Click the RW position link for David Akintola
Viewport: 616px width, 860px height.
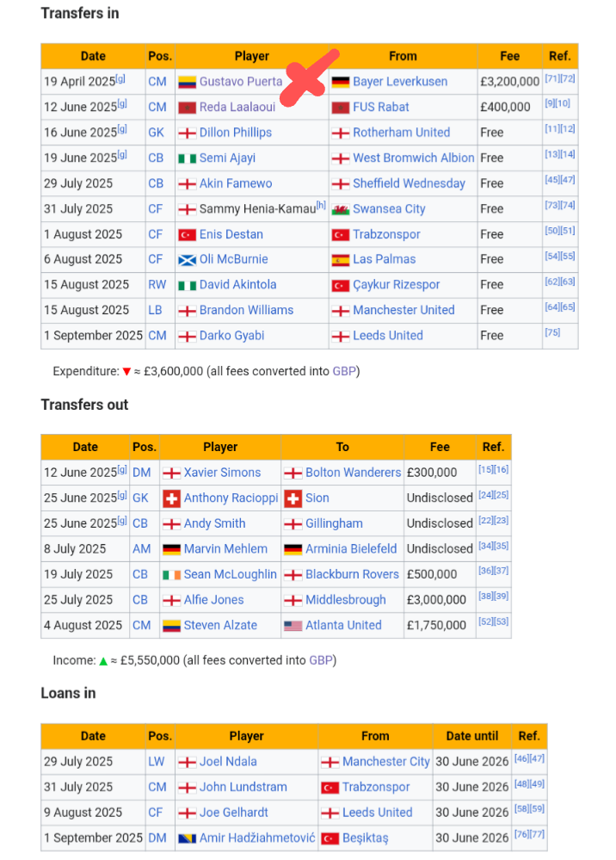(157, 285)
